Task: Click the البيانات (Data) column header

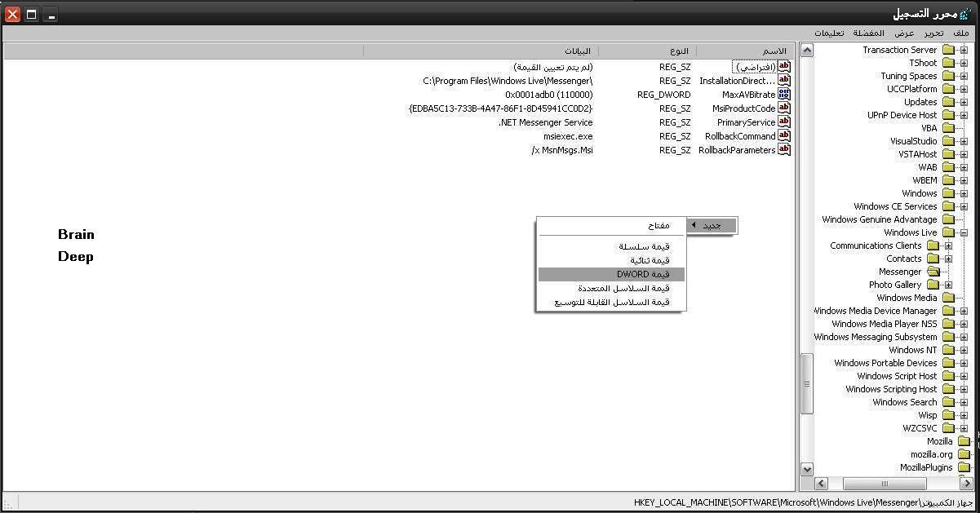Action: [x=481, y=51]
